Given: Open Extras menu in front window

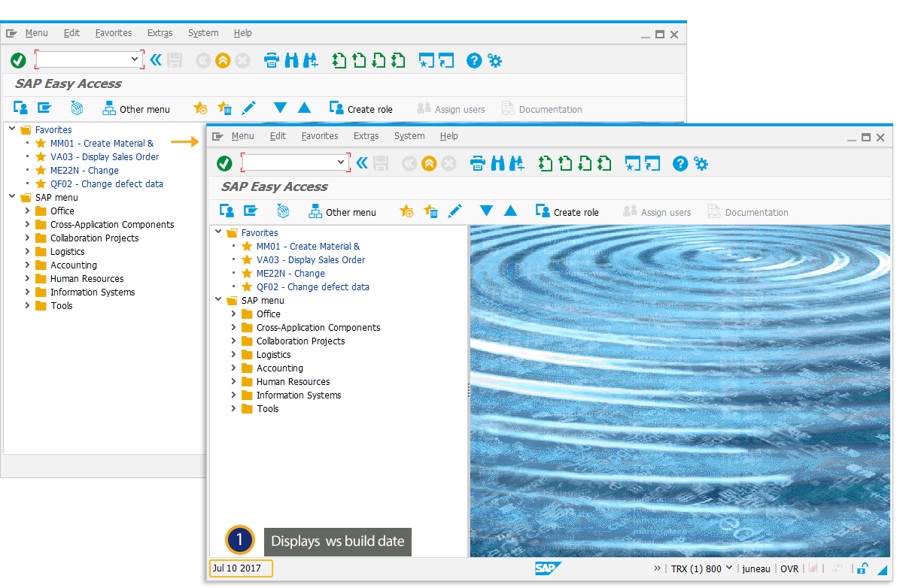Looking at the screenshot, I should pyautogui.click(x=366, y=136).
